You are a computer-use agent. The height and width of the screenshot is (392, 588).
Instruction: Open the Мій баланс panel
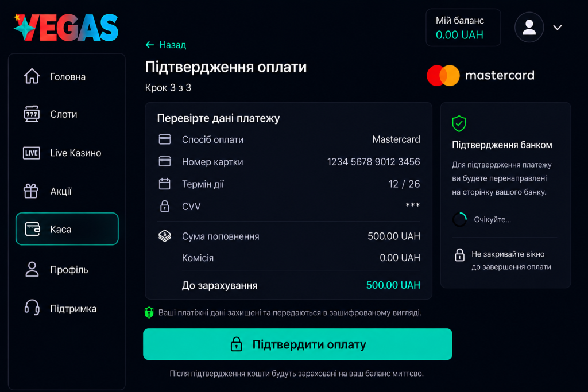click(x=463, y=28)
